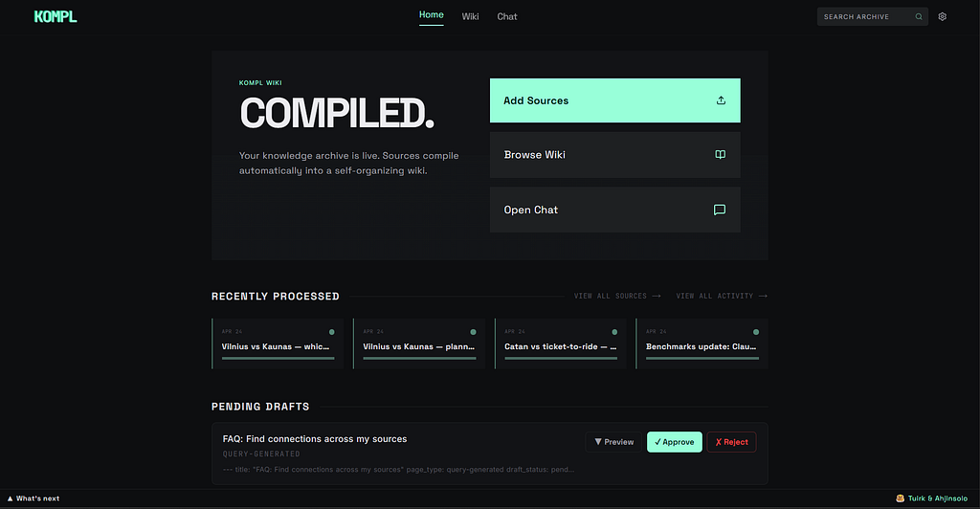
Task: Open the 'Benchmarks update: Clau...' card
Action: [x=702, y=343]
